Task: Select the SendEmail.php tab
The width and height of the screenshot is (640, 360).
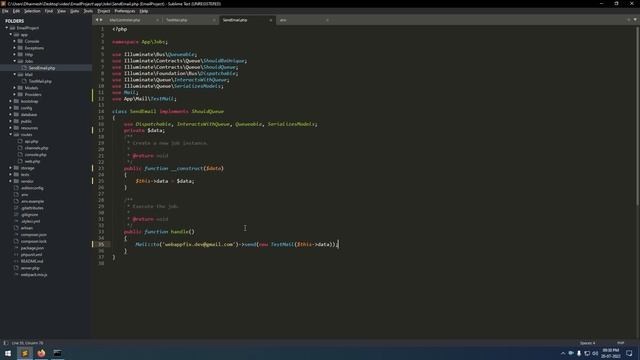Action: [235, 20]
